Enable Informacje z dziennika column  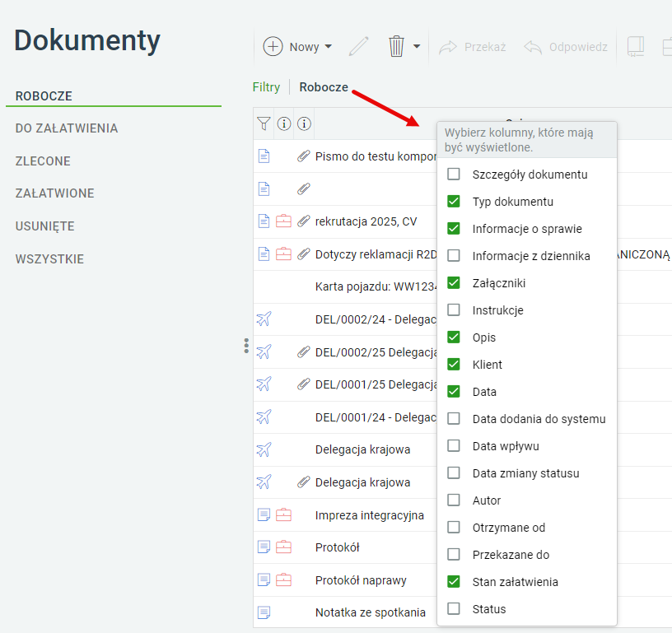(x=454, y=256)
